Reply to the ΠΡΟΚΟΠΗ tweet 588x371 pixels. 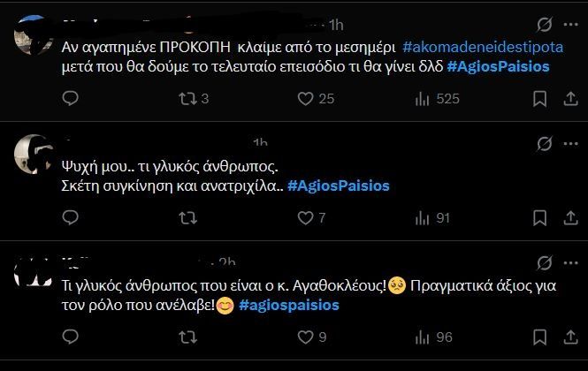click(x=71, y=99)
